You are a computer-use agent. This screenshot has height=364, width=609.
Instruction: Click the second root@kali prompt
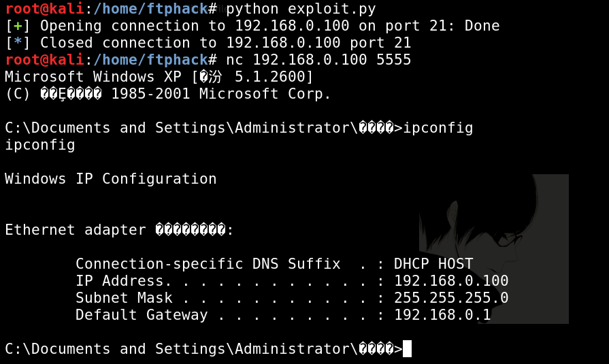pyautogui.click(x=44, y=60)
